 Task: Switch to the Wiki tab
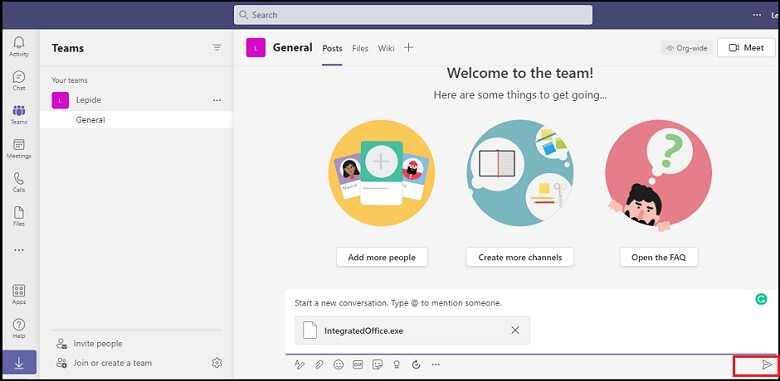coord(386,48)
